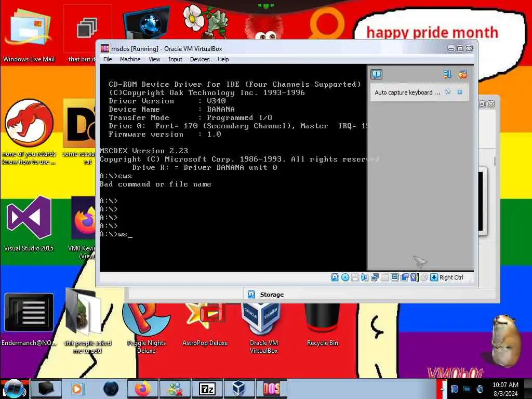Open the media player taskbar icon
The height and width of the screenshot is (399, 532).
(77, 389)
